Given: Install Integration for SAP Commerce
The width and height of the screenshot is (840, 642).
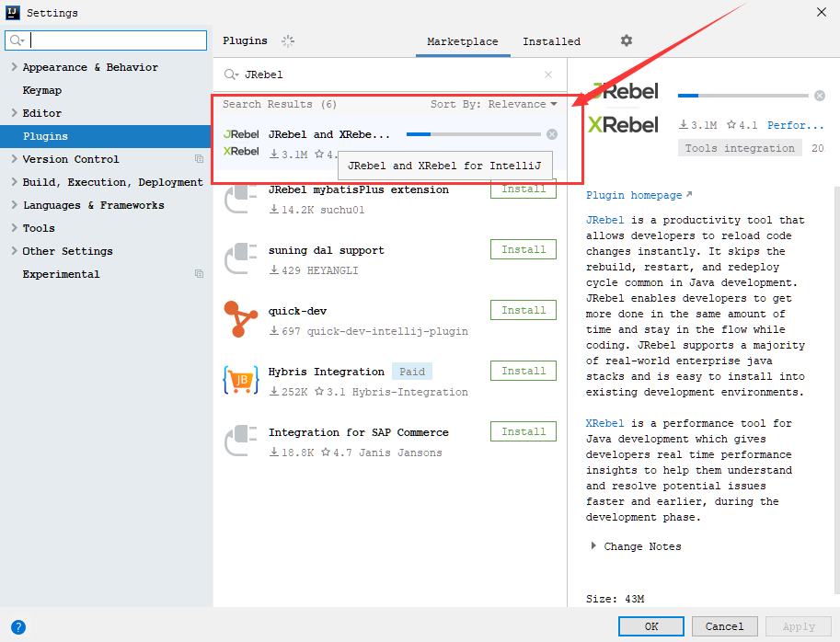Looking at the screenshot, I should point(524,431).
